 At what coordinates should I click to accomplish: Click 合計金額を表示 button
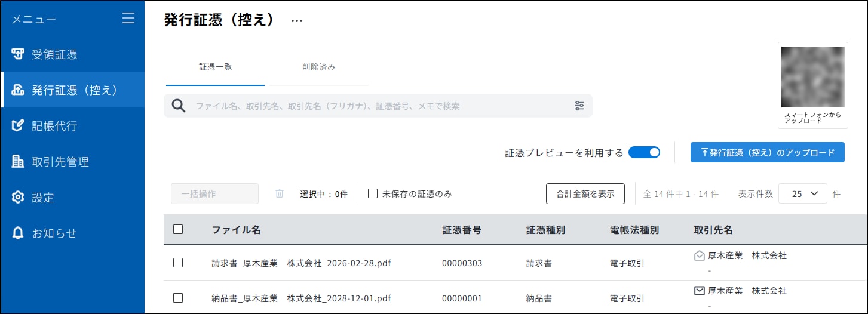click(585, 193)
